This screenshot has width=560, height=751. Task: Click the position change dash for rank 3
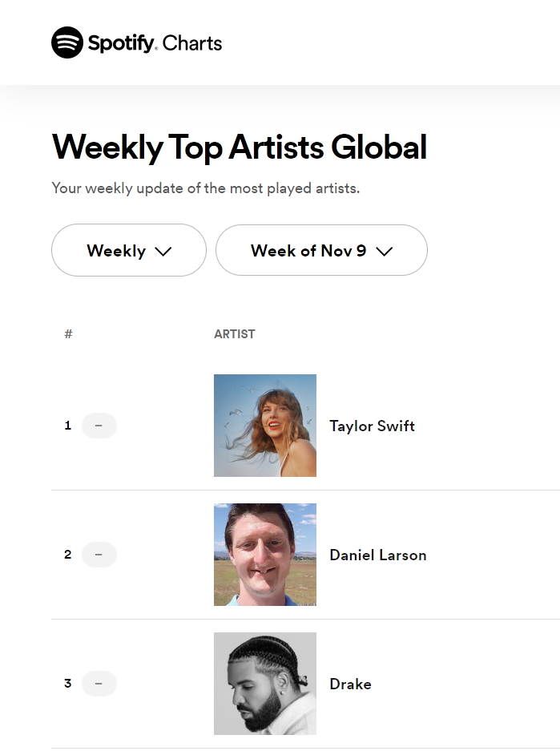click(x=99, y=684)
